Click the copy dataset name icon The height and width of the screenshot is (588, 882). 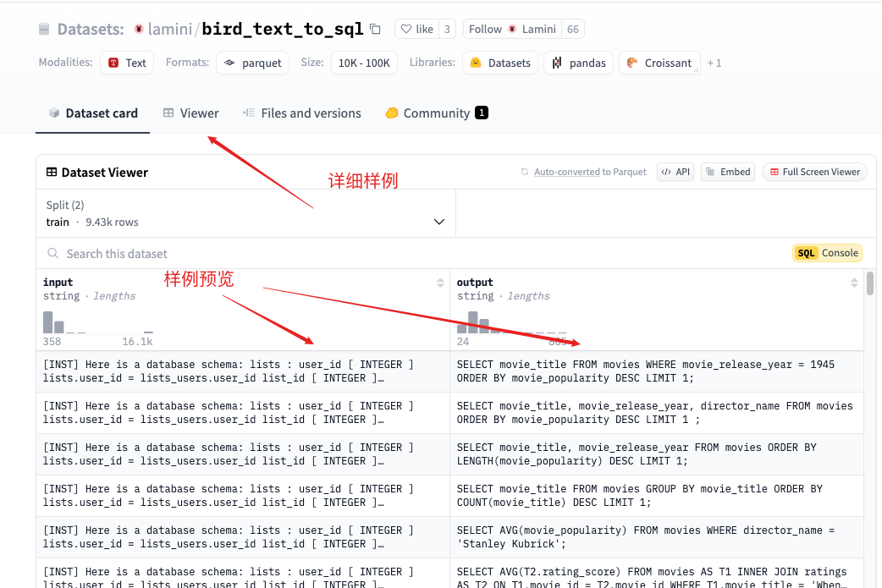pyautogui.click(x=375, y=29)
